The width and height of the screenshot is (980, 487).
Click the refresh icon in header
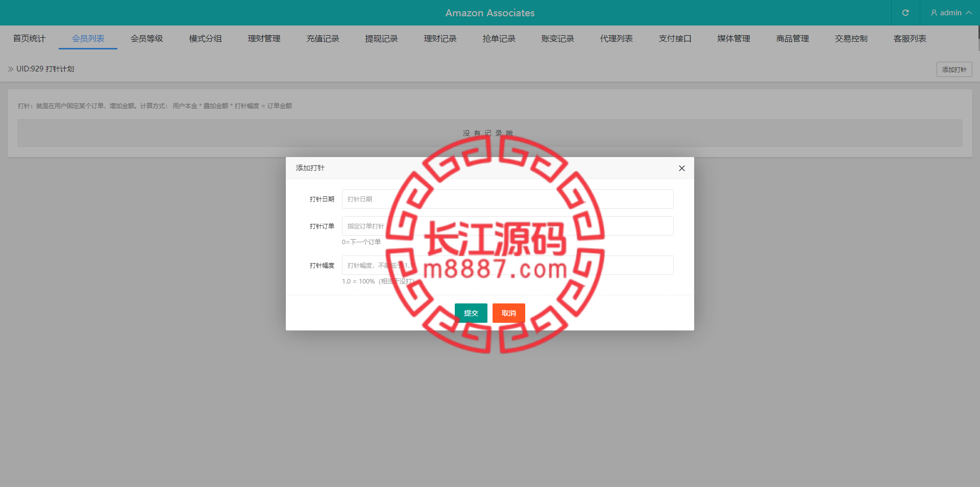[x=905, y=13]
